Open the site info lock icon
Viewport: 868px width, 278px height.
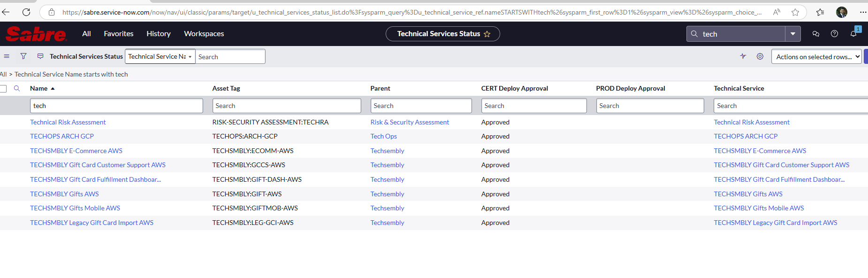52,12
